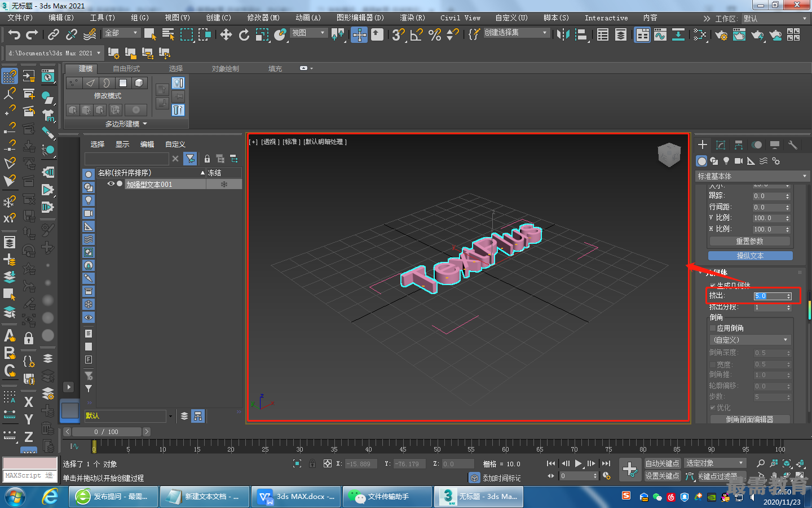This screenshot has width=812, height=508.
Task: Click the 挤出 value input field
Action: 770,296
